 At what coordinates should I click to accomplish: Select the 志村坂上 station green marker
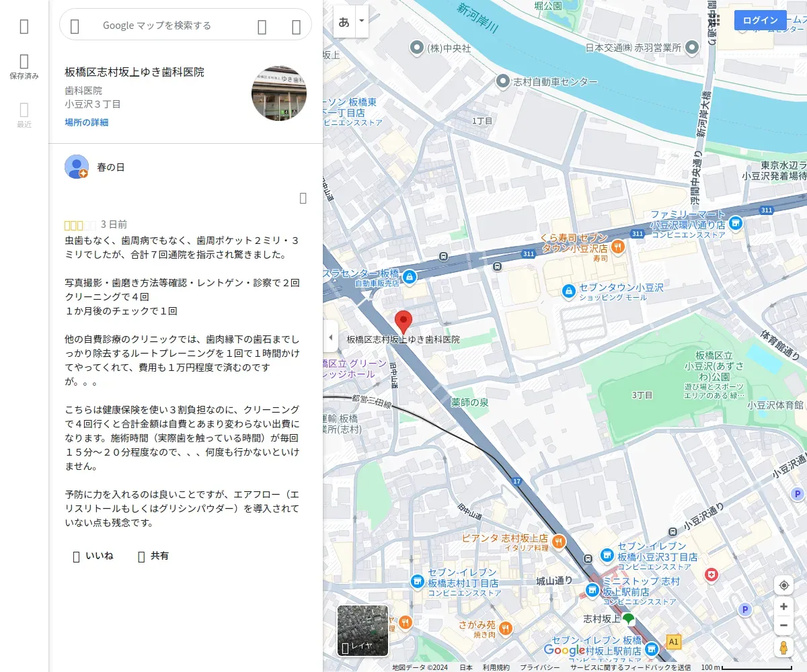(x=628, y=618)
